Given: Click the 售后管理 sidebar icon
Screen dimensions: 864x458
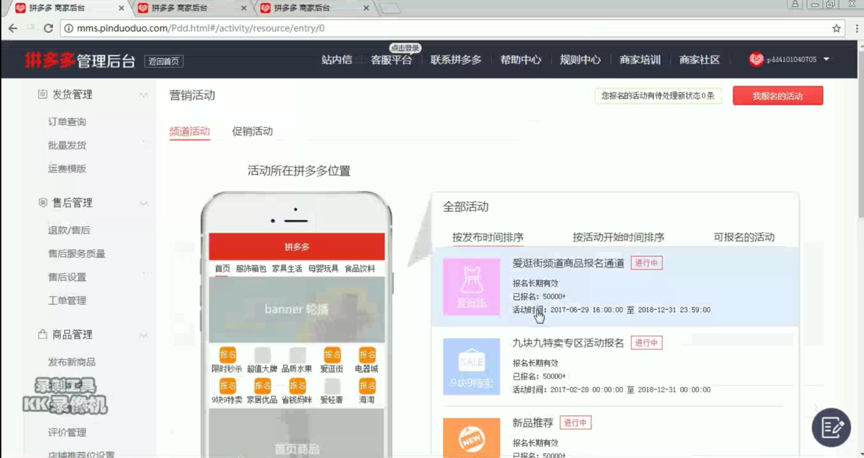Looking at the screenshot, I should point(42,202).
